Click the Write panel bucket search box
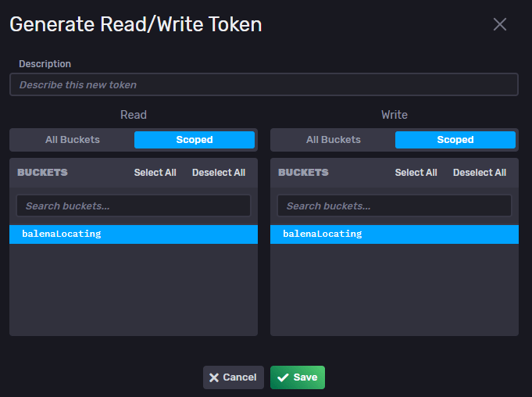Viewport: 532px width, 397px height. 395,206
